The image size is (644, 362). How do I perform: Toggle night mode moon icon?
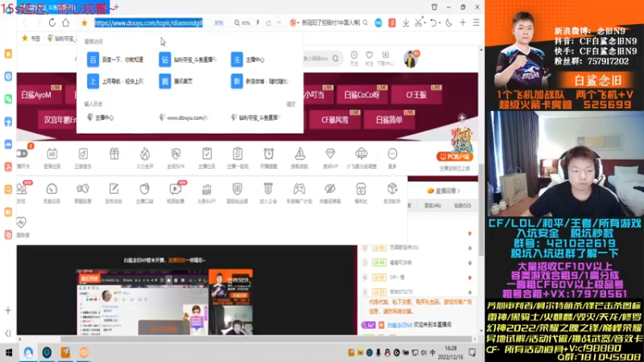tap(449, 23)
